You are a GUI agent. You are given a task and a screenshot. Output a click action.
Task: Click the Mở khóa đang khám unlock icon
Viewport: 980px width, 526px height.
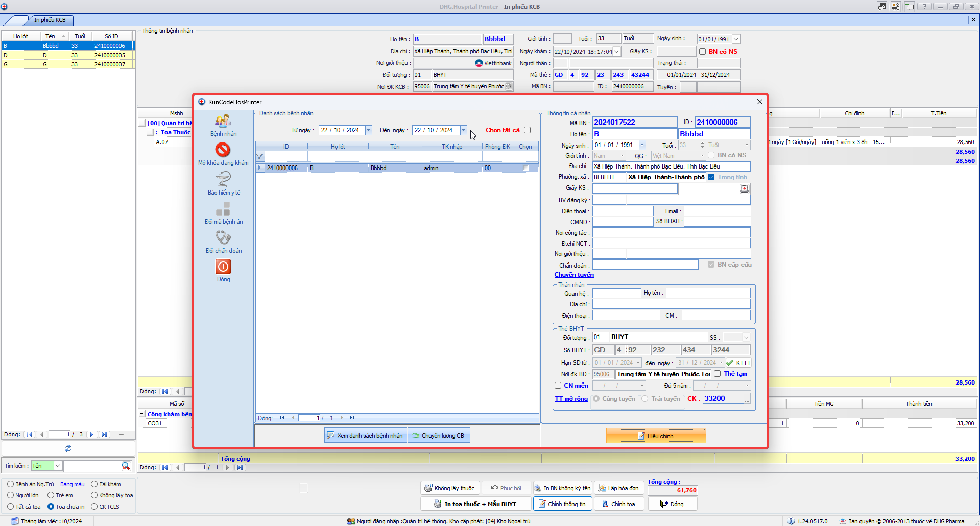pyautogui.click(x=223, y=150)
